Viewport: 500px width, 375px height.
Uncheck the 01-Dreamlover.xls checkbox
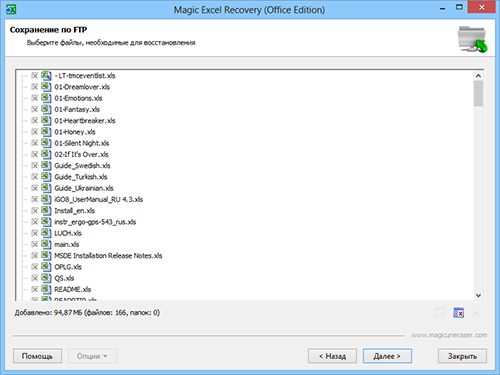(34, 87)
